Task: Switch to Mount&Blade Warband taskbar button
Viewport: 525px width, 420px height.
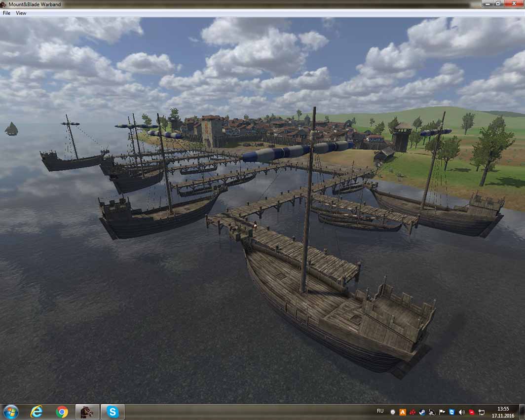Action: (87, 412)
